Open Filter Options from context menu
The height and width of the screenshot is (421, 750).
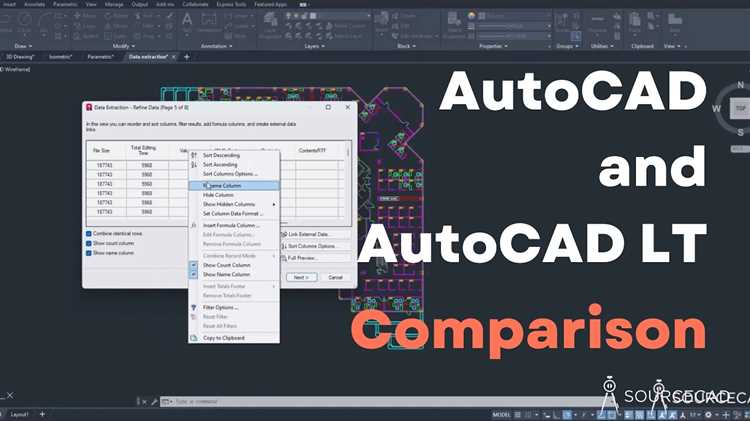pyautogui.click(x=233, y=308)
